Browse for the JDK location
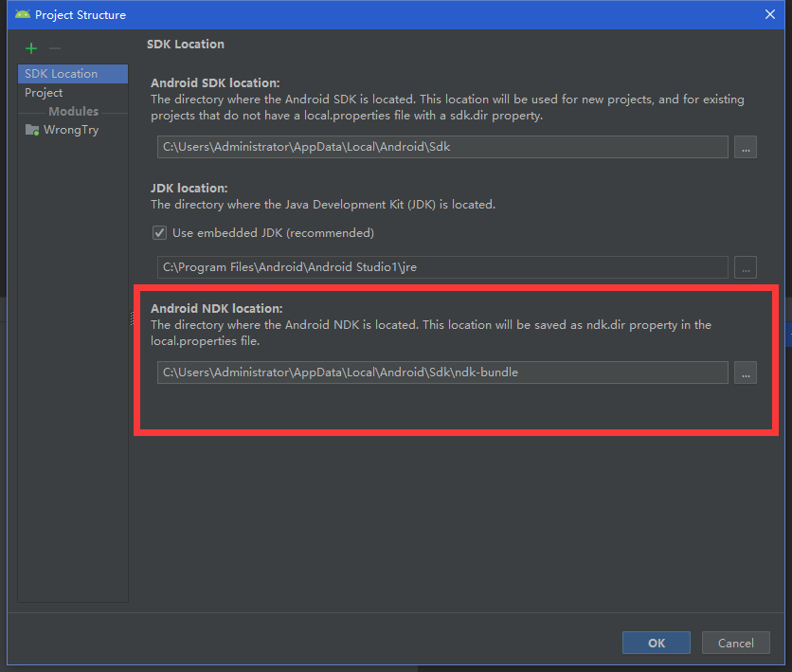The height and width of the screenshot is (672, 792). pos(746,267)
